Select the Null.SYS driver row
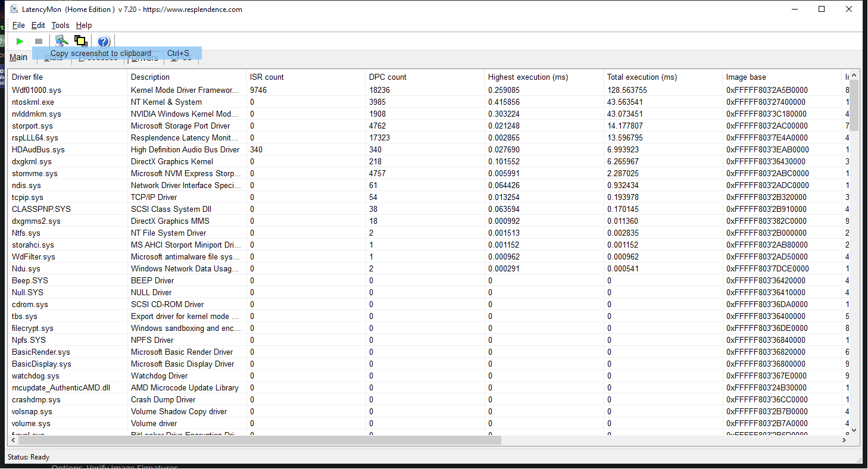The height and width of the screenshot is (469, 868). pos(429,292)
